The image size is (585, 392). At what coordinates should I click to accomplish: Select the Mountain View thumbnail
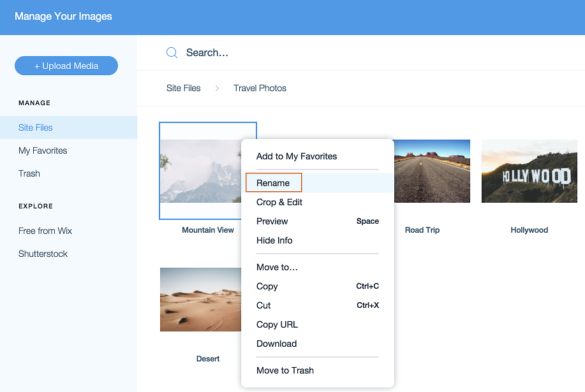point(200,171)
